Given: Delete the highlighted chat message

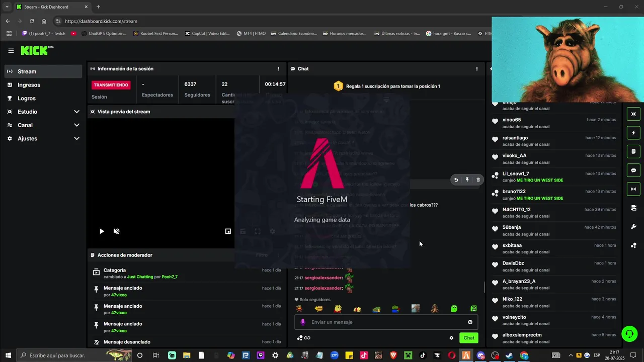Looking at the screenshot, I should pos(478,179).
